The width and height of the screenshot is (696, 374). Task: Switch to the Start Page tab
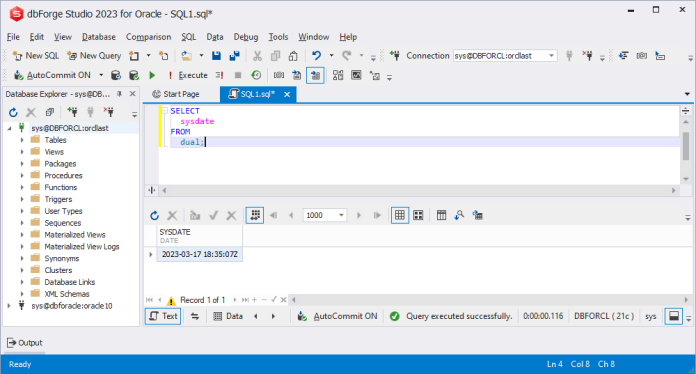click(176, 94)
